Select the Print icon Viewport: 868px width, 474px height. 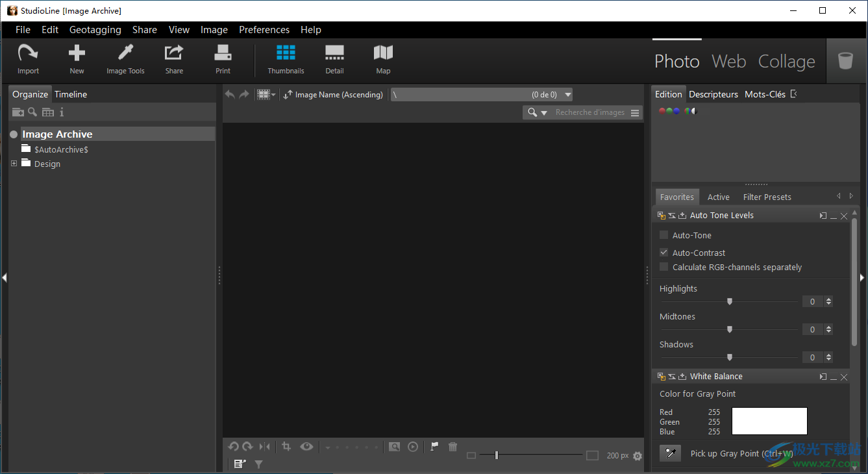223,59
